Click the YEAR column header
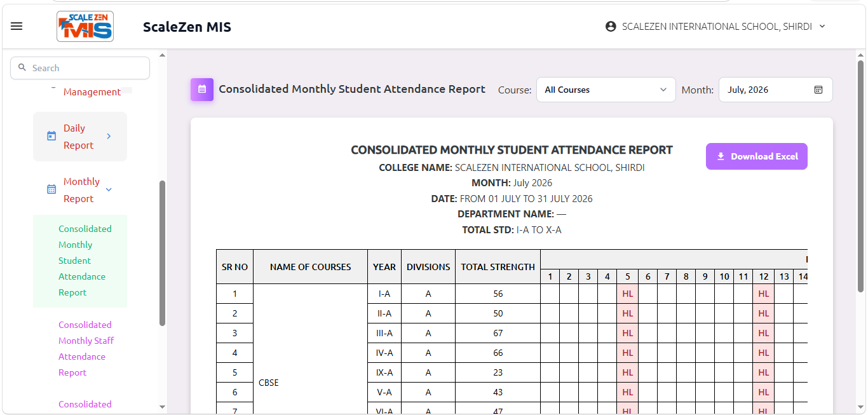Viewport: 868px width, 415px height. [x=384, y=267]
